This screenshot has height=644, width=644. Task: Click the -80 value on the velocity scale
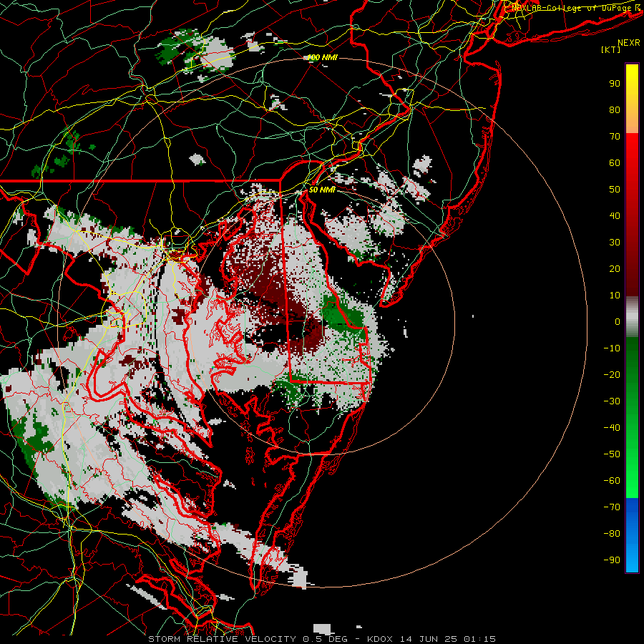[612, 534]
